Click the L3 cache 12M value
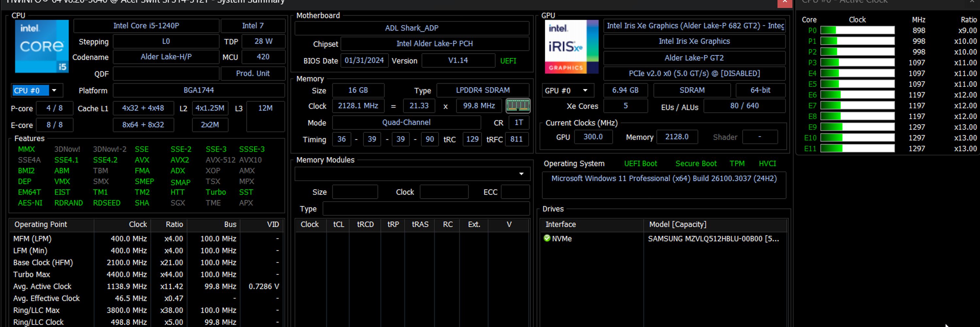 (265, 116)
